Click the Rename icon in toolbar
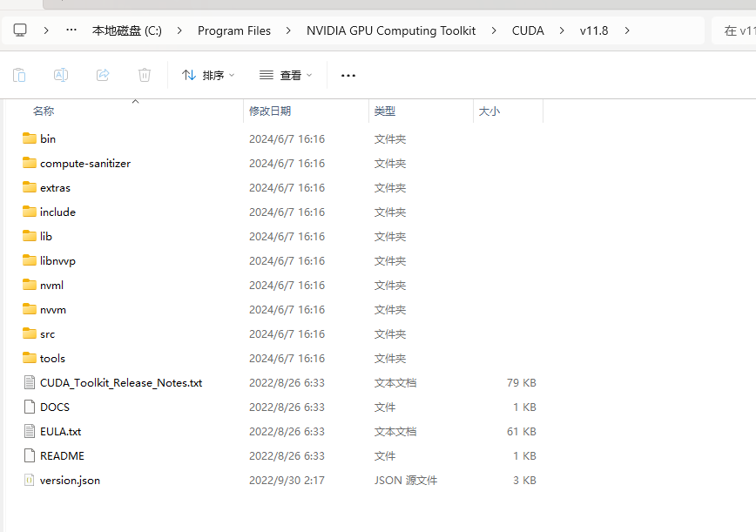Image resolution: width=756 pixels, height=532 pixels. (x=61, y=75)
